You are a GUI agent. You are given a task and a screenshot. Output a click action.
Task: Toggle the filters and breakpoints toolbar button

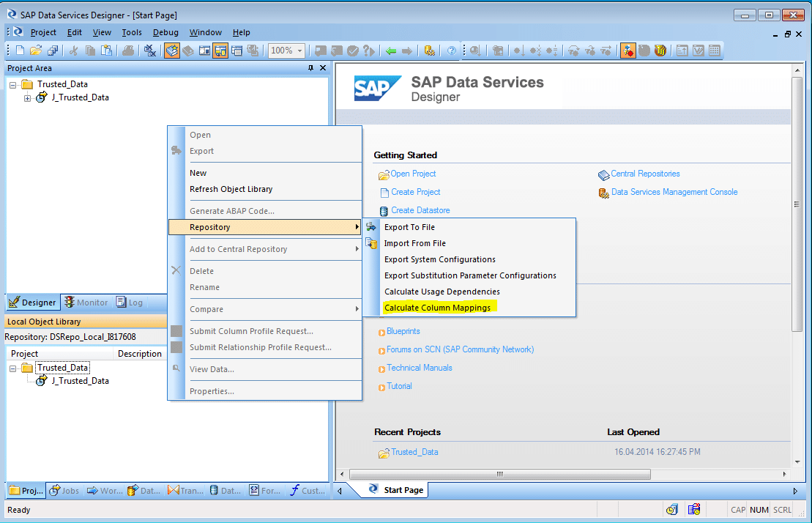click(627, 51)
